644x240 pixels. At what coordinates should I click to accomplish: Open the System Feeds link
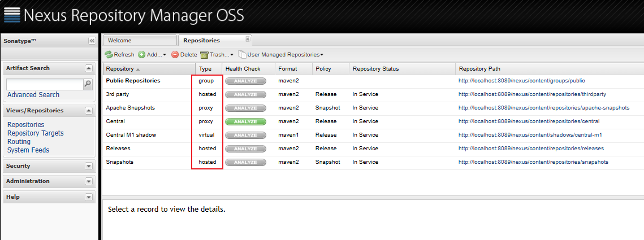tap(28, 150)
